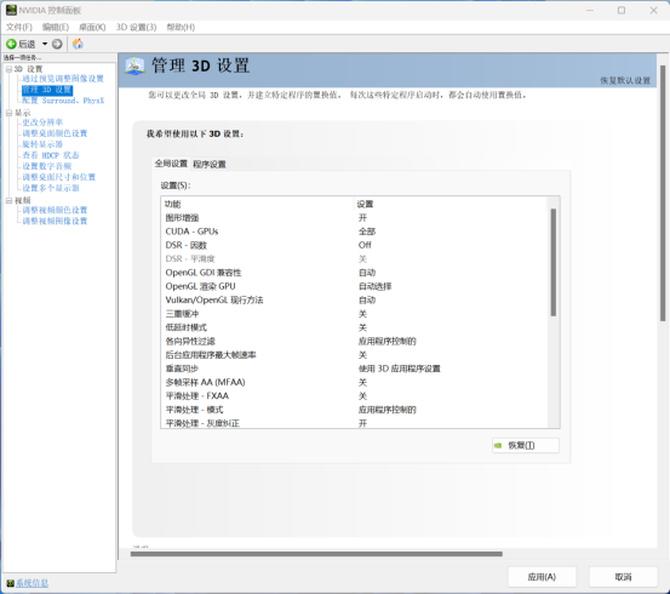This screenshot has height=594, width=670.
Task: Select the OpenGL GDI 兼容性 row
Action: click(x=355, y=273)
